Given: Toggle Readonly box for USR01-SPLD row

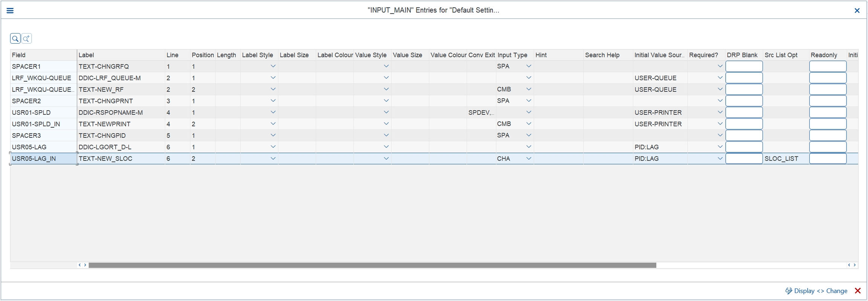Looking at the screenshot, I should tap(828, 112).
